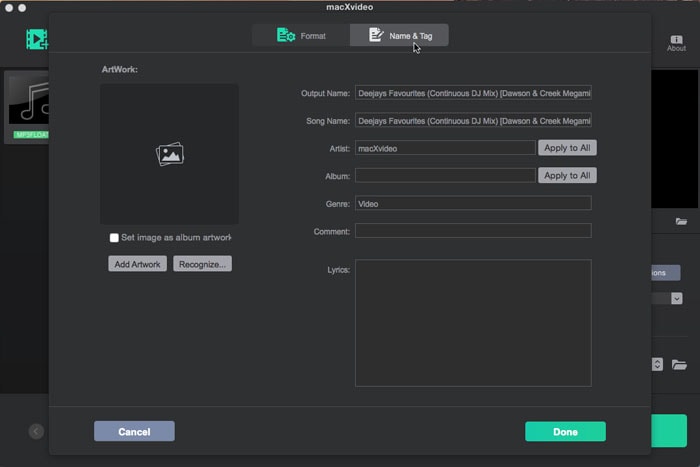The width and height of the screenshot is (700, 467).
Task: Click the Format tab gear icon
Action: 286,35
